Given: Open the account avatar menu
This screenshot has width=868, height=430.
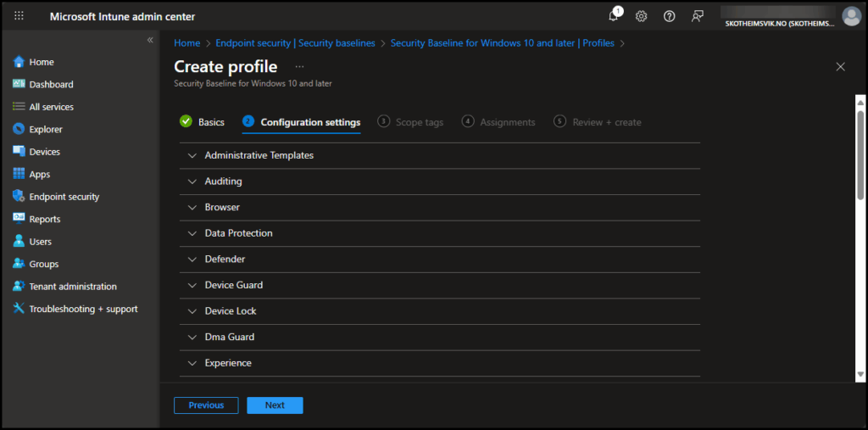Looking at the screenshot, I should pyautogui.click(x=851, y=16).
